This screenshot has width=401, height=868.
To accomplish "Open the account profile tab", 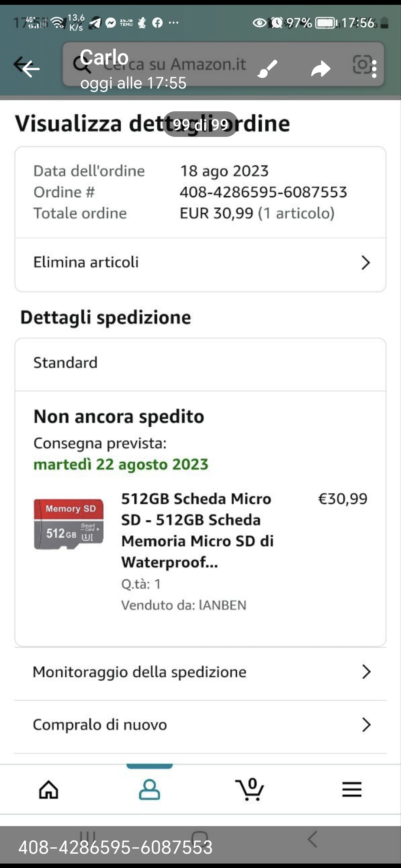I will [149, 789].
